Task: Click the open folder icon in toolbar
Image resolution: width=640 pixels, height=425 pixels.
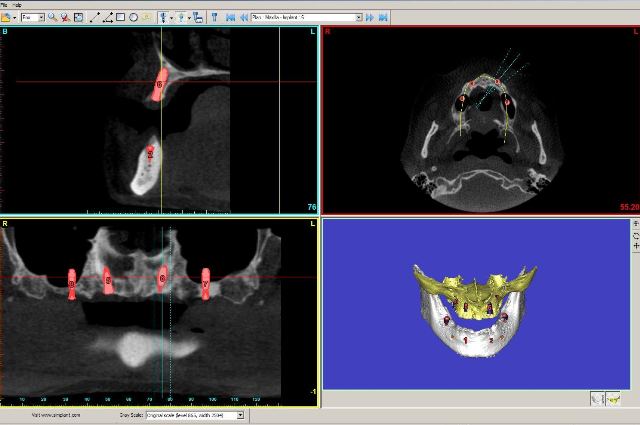Action: (7, 17)
